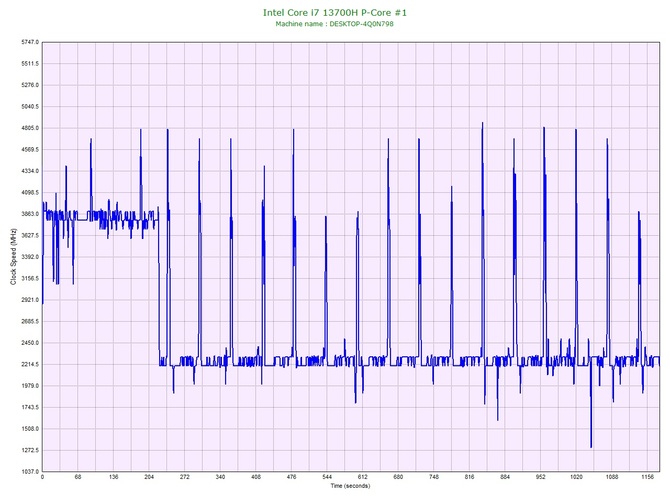Click the 612 time axis tick label
This screenshot has height=503, width=670.
click(x=362, y=477)
